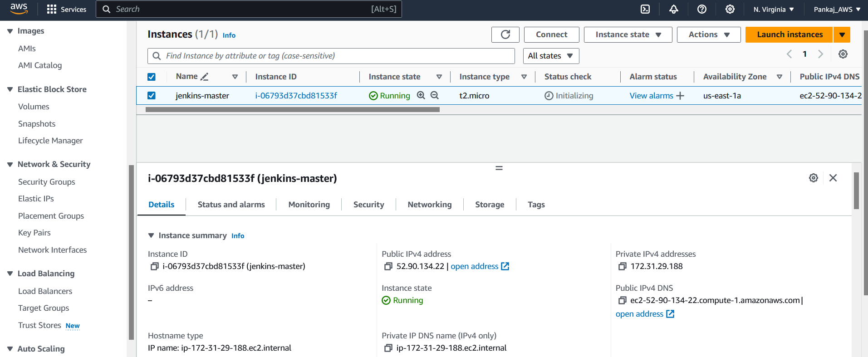Click the details panel vertical scrollbar
The height and width of the screenshot is (357, 868).
pyautogui.click(x=856, y=191)
